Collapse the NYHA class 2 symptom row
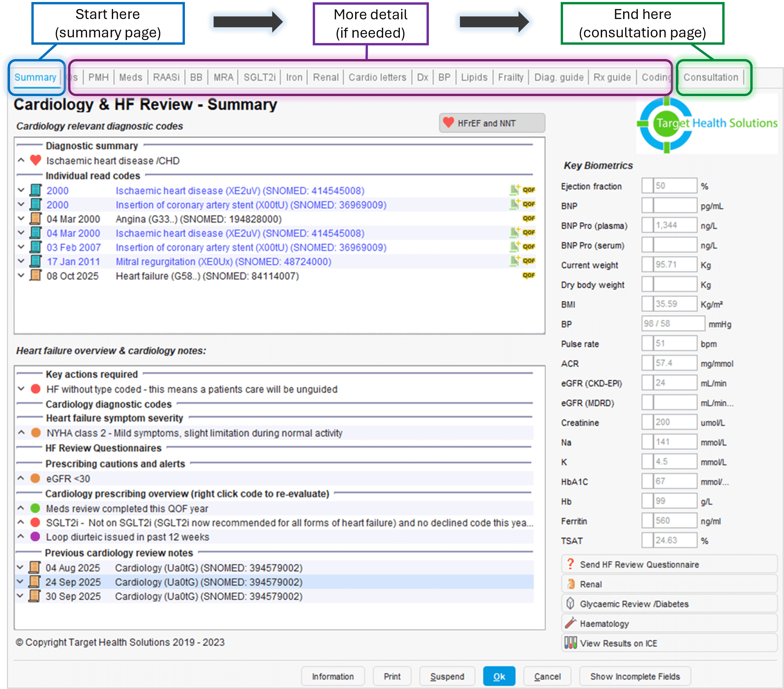The image size is (784, 689). point(21,432)
